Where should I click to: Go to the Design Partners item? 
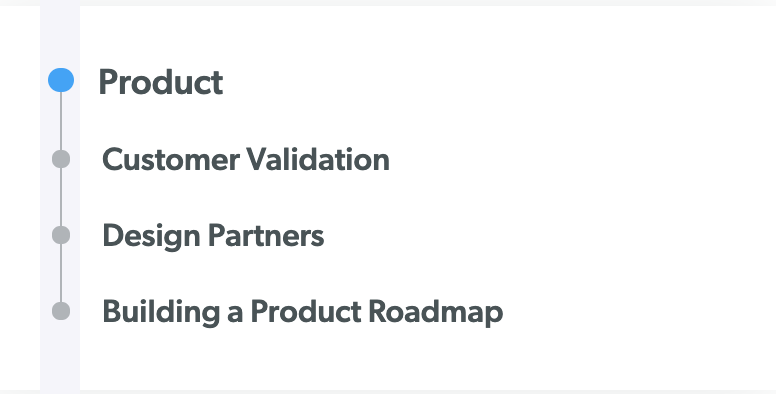tap(213, 236)
